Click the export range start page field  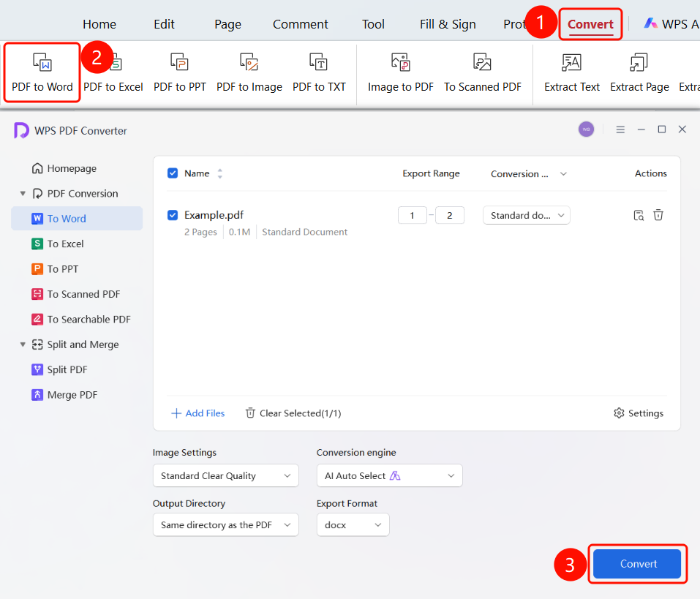(412, 215)
